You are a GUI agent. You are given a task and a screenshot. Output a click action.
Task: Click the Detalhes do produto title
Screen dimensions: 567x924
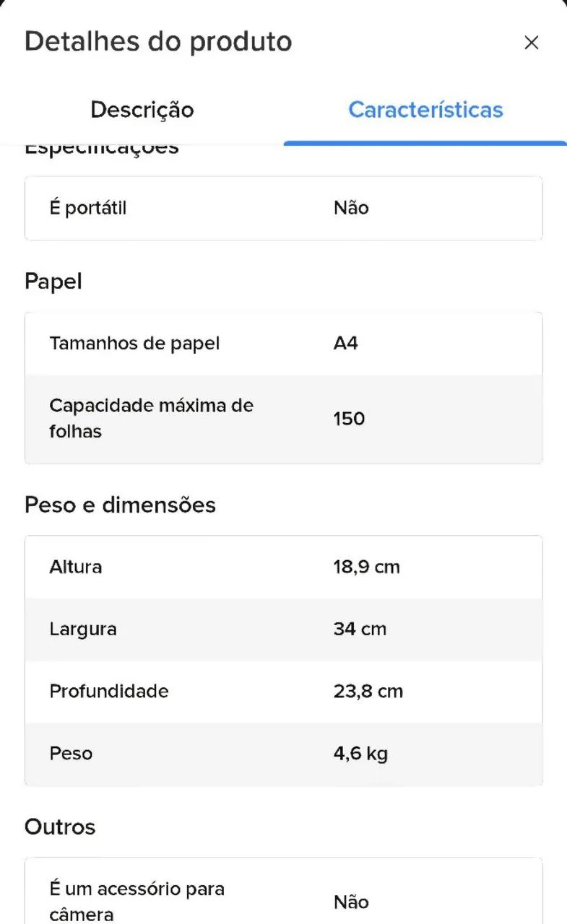tap(158, 41)
